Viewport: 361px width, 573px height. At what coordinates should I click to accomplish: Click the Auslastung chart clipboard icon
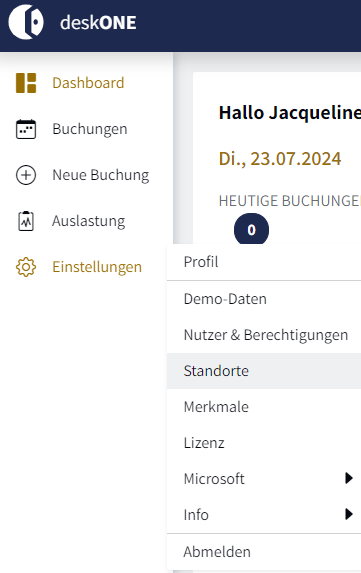tap(26, 221)
